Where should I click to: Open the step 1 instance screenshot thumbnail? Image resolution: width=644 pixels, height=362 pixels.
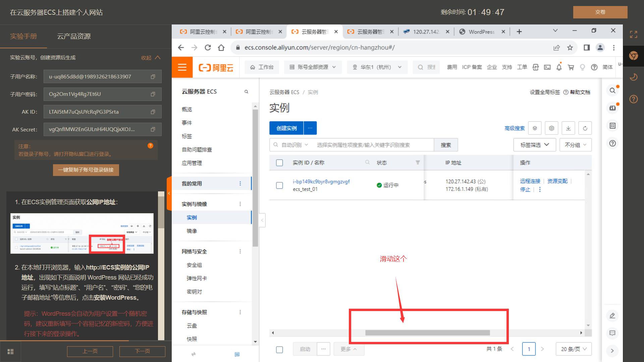(x=82, y=233)
